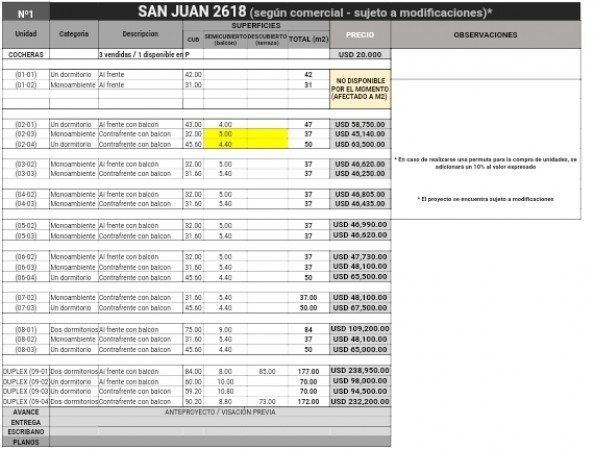This screenshot has width=594, height=450.
Task: Click the 'OBSERVACIONES' header cell
Action: click(486, 34)
